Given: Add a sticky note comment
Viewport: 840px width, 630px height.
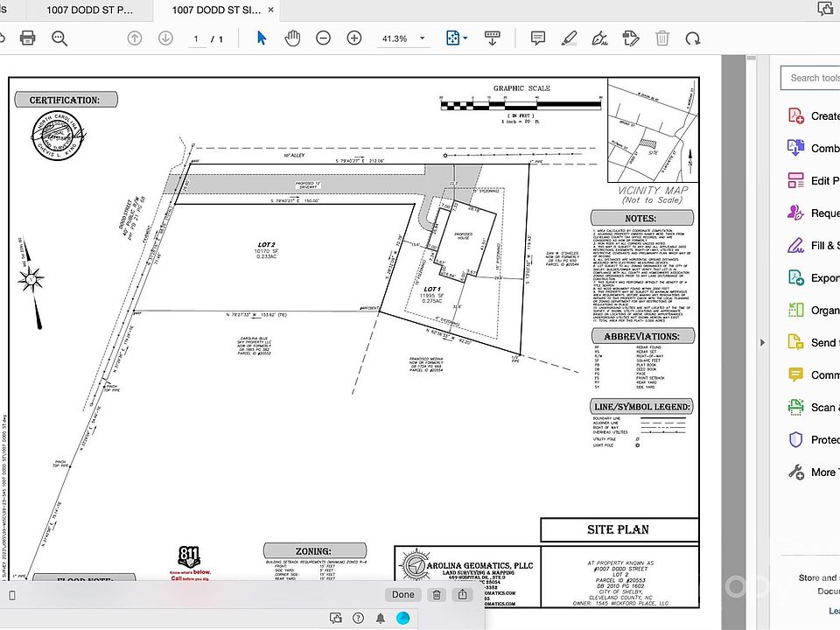Looking at the screenshot, I should pyautogui.click(x=537, y=38).
